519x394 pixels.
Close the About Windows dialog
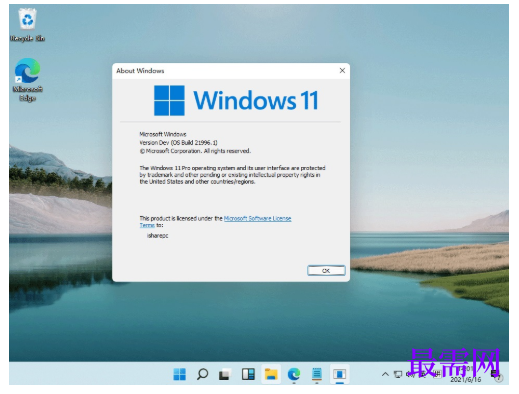pyautogui.click(x=342, y=70)
